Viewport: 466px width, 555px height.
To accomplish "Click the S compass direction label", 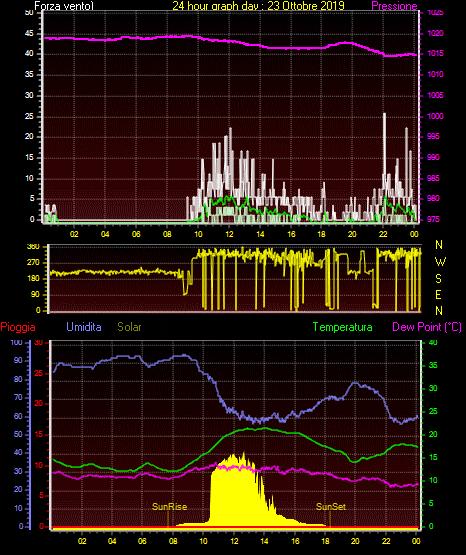I will point(438,279).
